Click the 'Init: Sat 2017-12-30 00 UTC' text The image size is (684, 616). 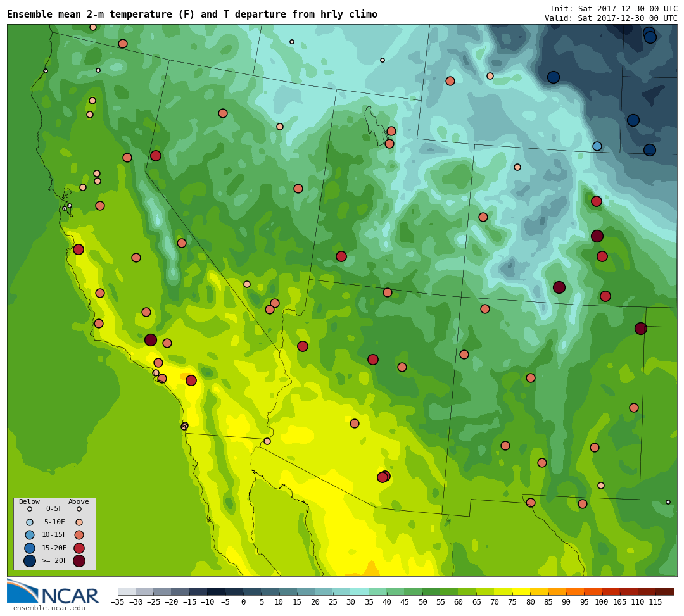(x=613, y=9)
